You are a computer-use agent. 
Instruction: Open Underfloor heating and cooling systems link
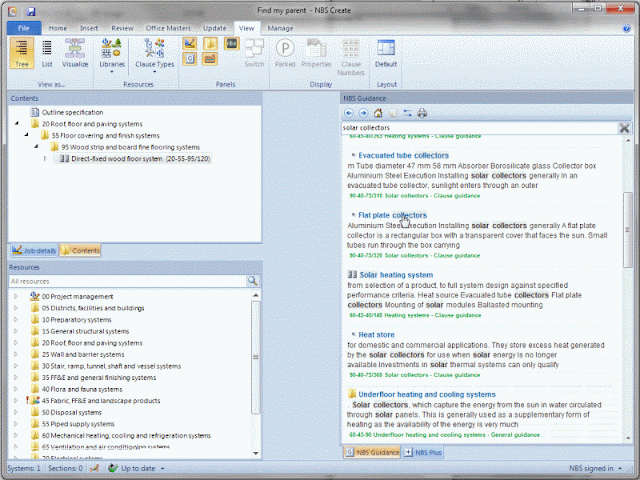pos(427,394)
